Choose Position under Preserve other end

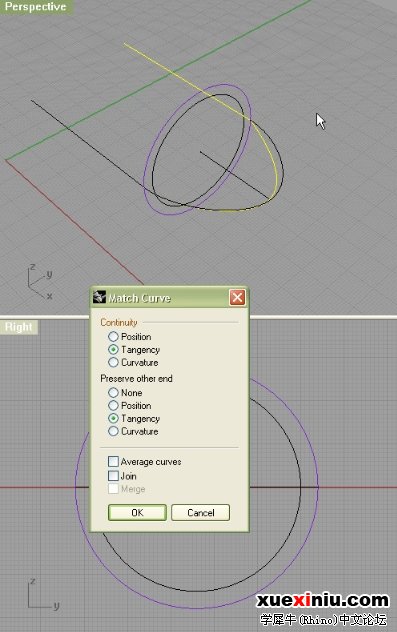[113, 405]
